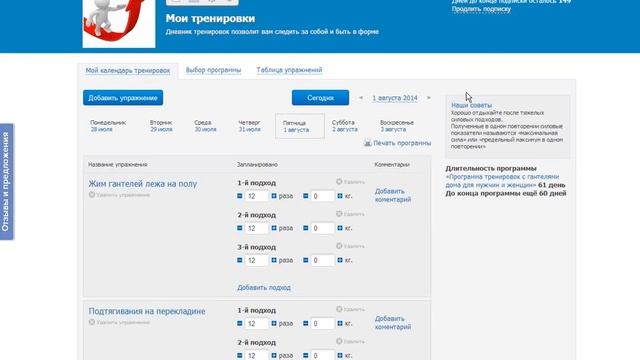The image size is (640, 360).
Task: Click Продлить подписку link
Action: pyautogui.click(x=481, y=9)
